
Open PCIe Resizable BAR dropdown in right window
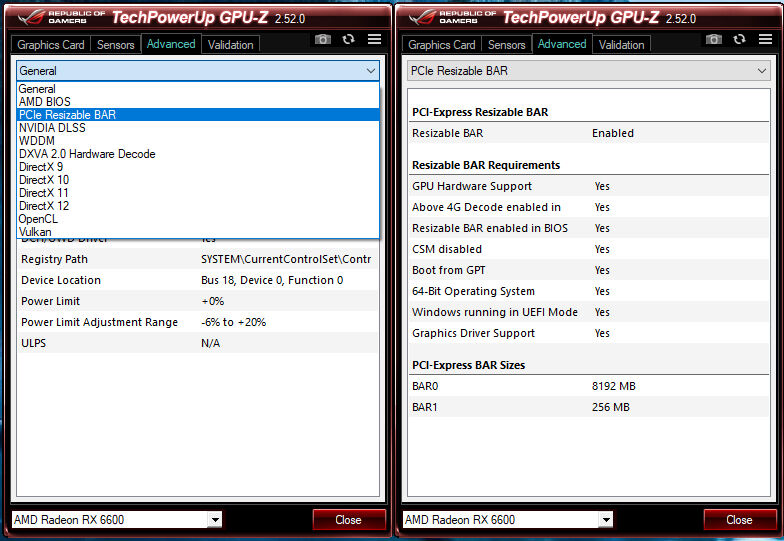[x=589, y=71]
